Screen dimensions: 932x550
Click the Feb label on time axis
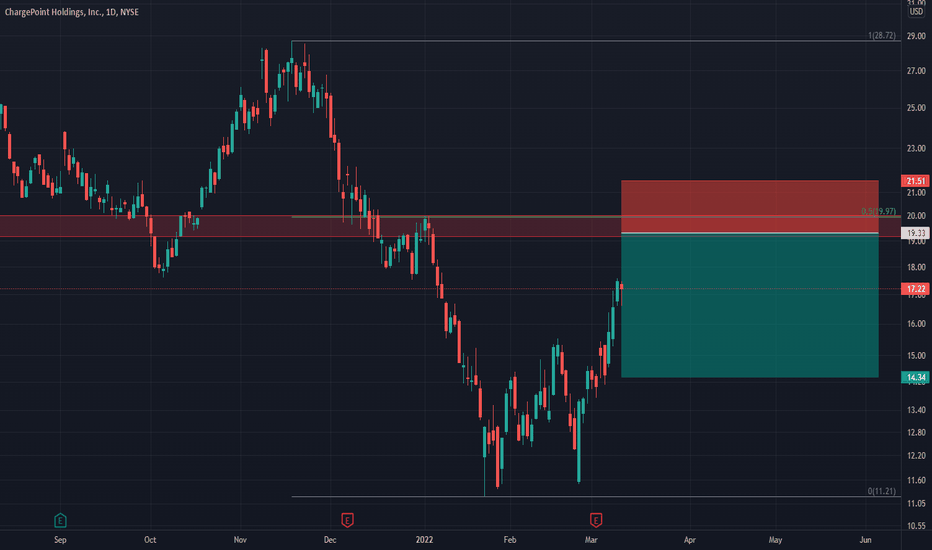tap(509, 540)
